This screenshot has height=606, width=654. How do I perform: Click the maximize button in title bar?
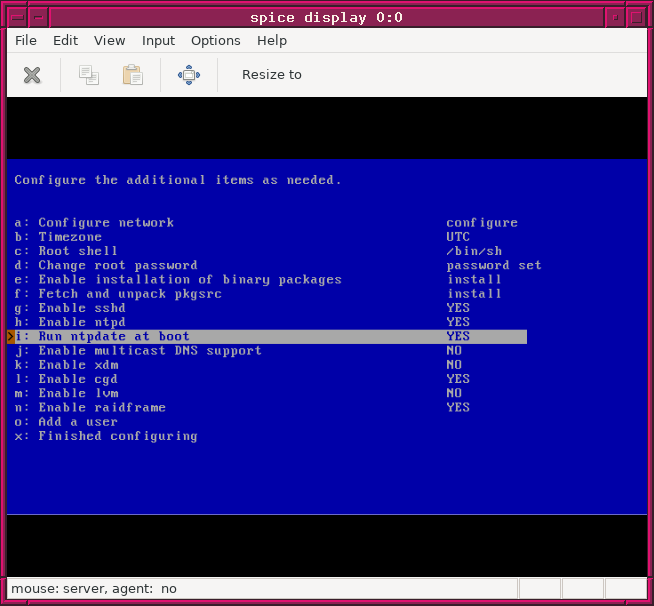[x=638, y=15]
